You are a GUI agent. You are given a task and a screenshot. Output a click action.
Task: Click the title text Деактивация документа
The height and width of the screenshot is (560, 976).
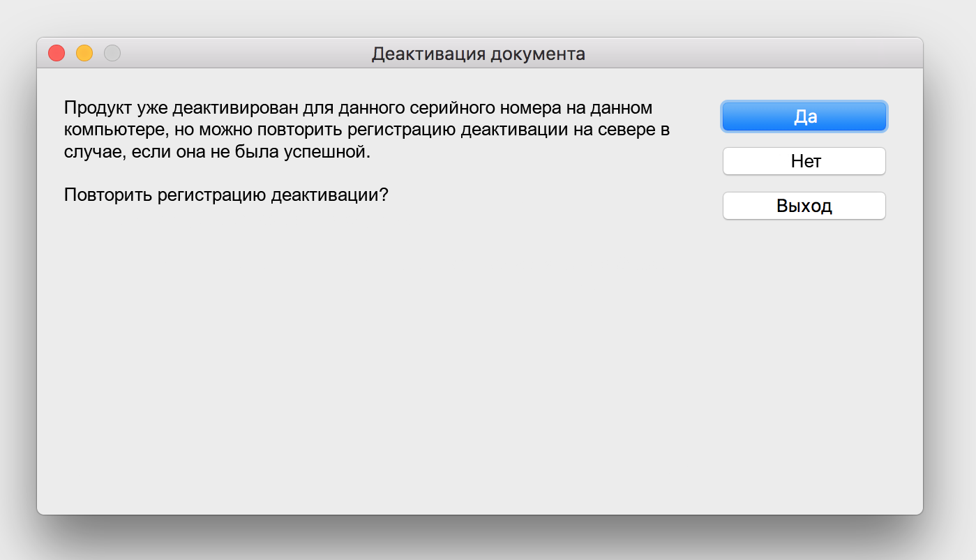(479, 54)
